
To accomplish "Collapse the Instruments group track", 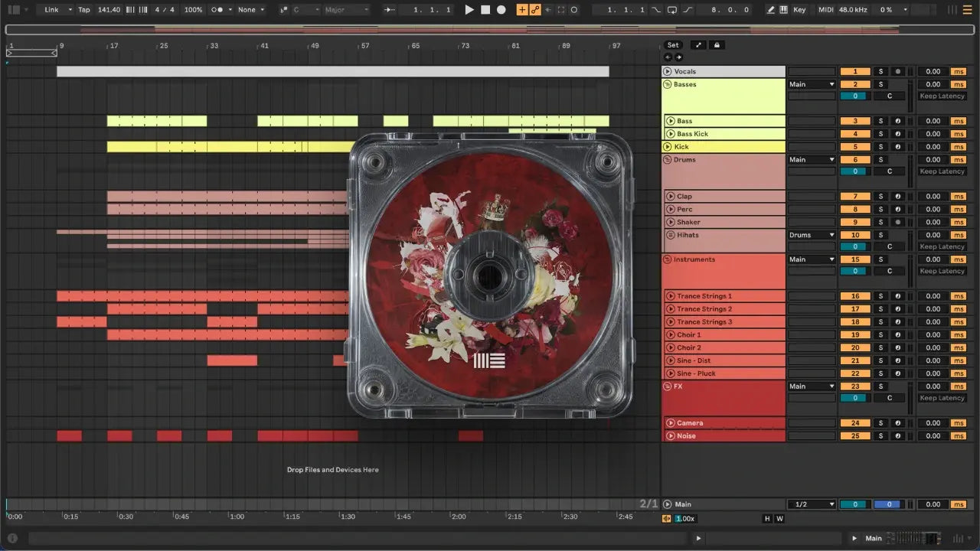I will pyautogui.click(x=667, y=259).
